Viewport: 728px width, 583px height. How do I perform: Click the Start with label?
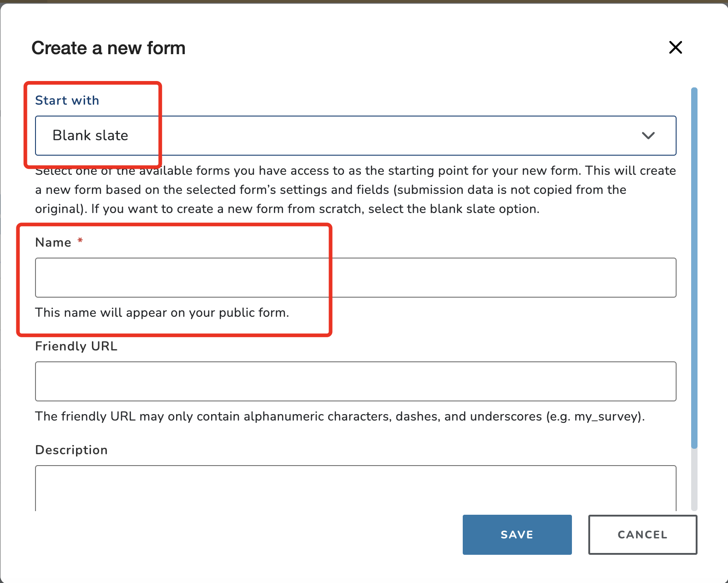click(x=67, y=100)
